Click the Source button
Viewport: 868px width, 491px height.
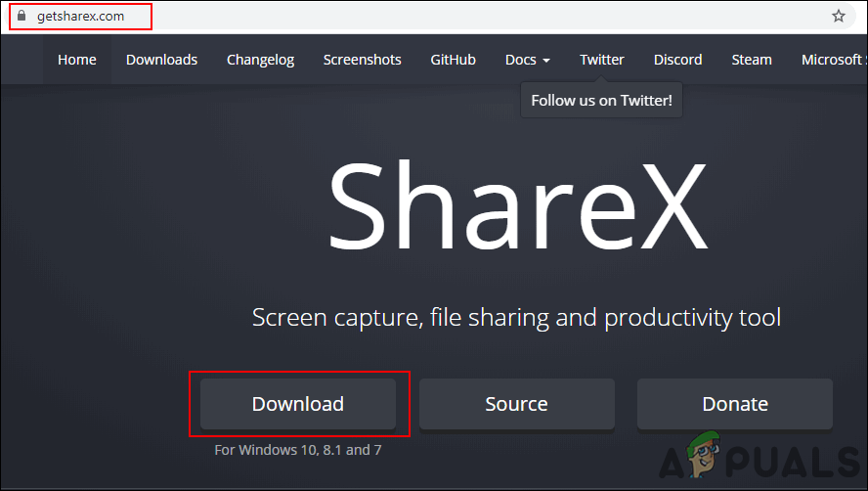tap(516, 404)
